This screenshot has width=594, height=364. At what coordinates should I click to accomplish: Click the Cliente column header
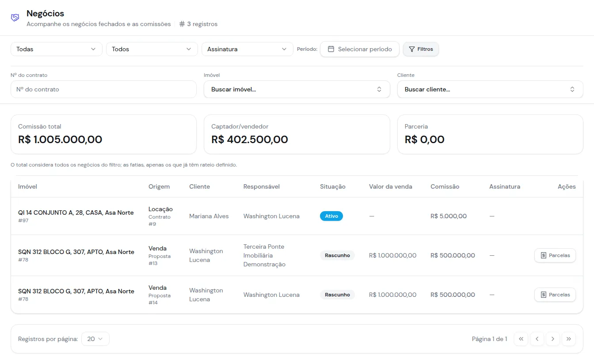199,186
